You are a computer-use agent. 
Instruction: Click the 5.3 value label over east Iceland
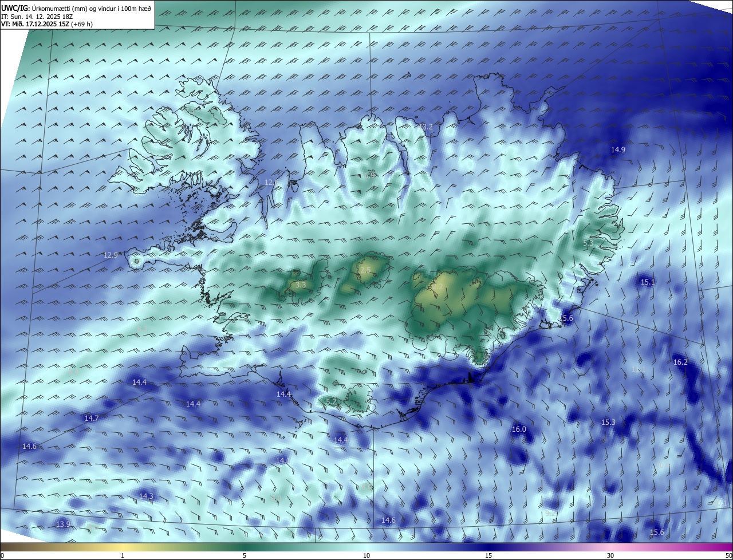pyautogui.click(x=588, y=243)
